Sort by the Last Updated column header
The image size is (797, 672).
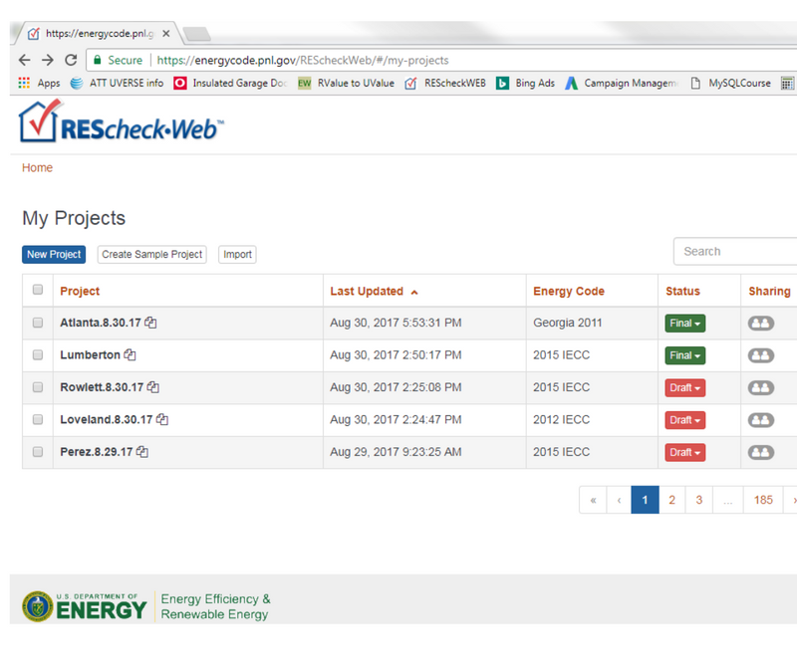[x=367, y=292]
